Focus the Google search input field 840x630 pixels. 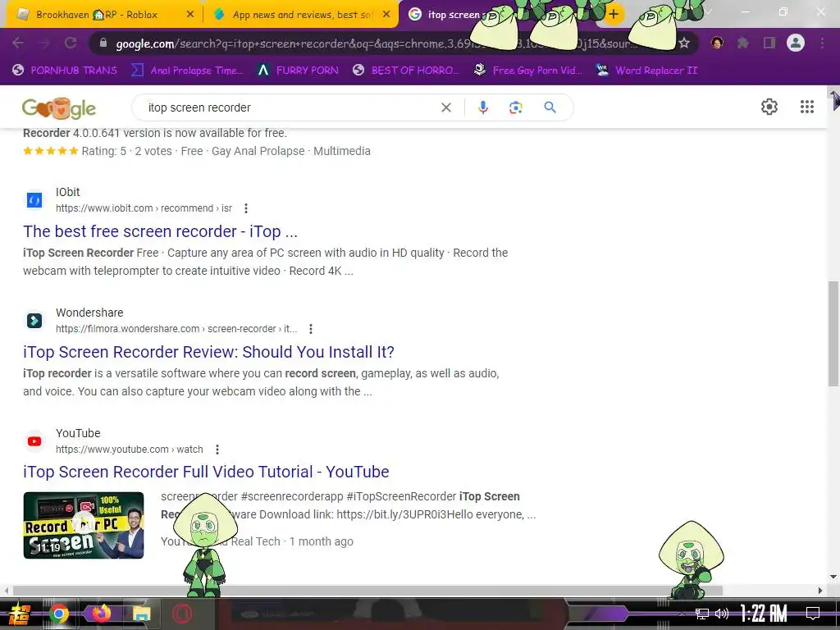tap(290, 107)
